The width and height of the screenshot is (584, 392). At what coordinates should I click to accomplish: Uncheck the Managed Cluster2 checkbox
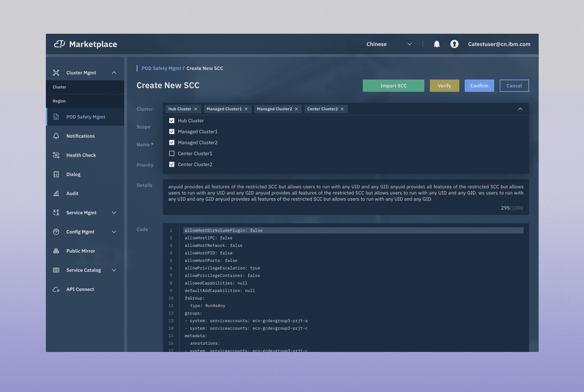172,143
